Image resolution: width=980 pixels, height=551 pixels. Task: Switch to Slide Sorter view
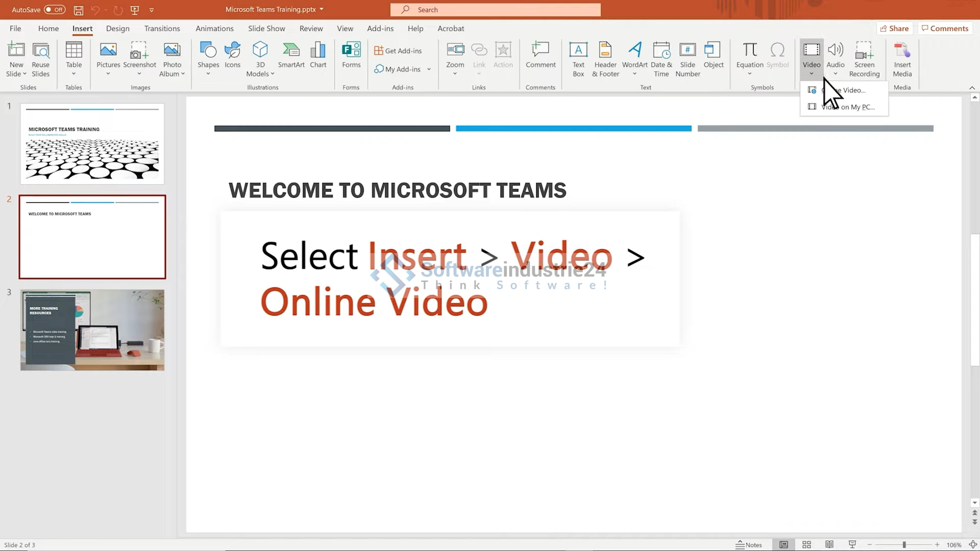pyautogui.click(x=806, y=545)
